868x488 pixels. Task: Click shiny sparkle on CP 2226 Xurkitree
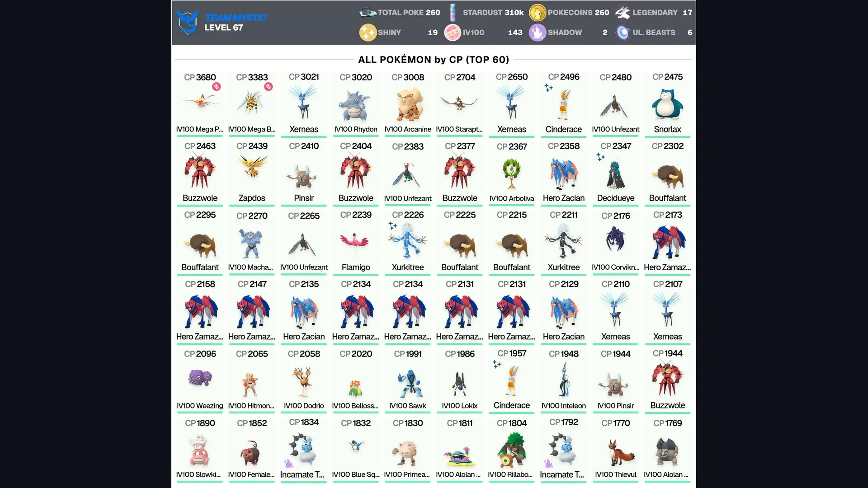(393, 225)
